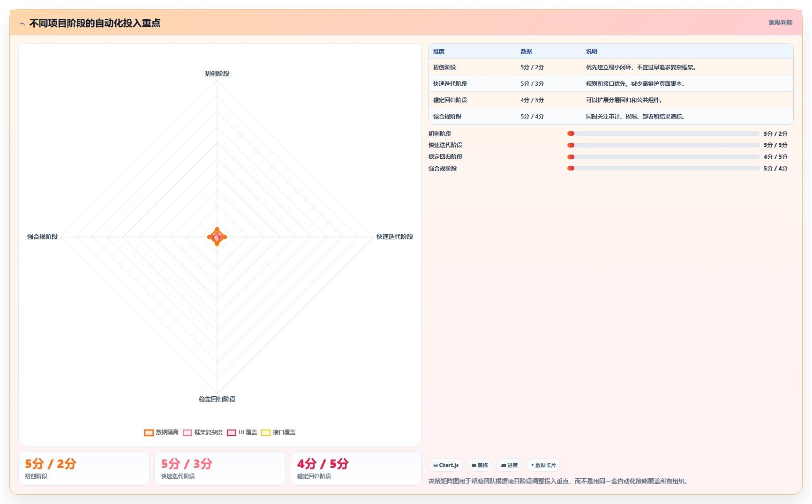Toggle the UI 覆盖 legend entry
Screen dimensions: 812x504
pyautogui.click(x=242, y=432)
